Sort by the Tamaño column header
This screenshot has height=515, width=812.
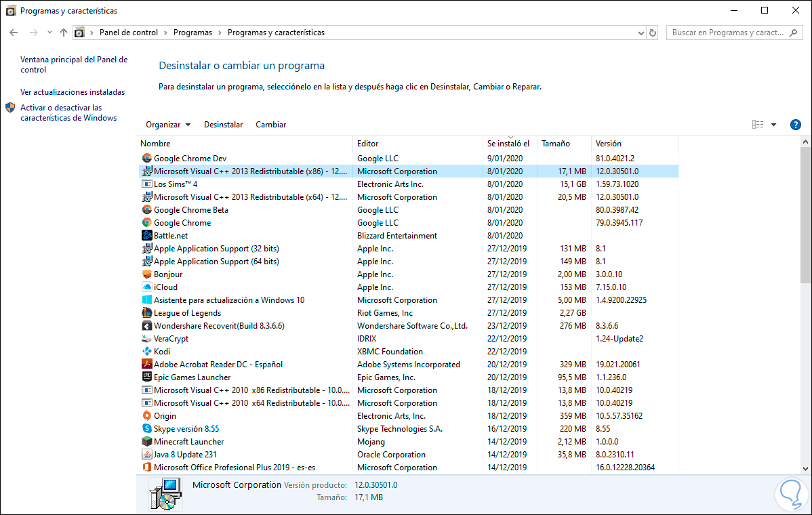pyautogui.click(x=565, y=144)
